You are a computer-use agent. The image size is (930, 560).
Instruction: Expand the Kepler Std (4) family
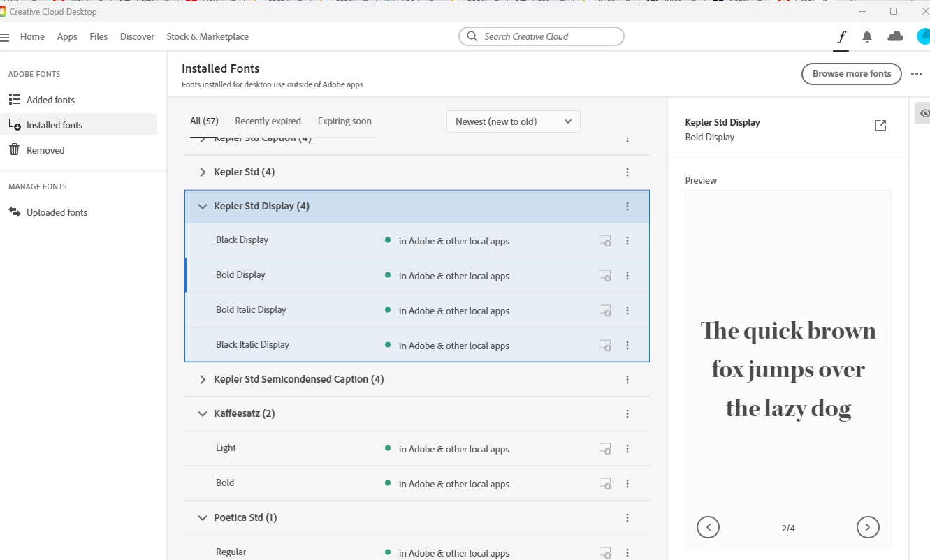(203, 172)
